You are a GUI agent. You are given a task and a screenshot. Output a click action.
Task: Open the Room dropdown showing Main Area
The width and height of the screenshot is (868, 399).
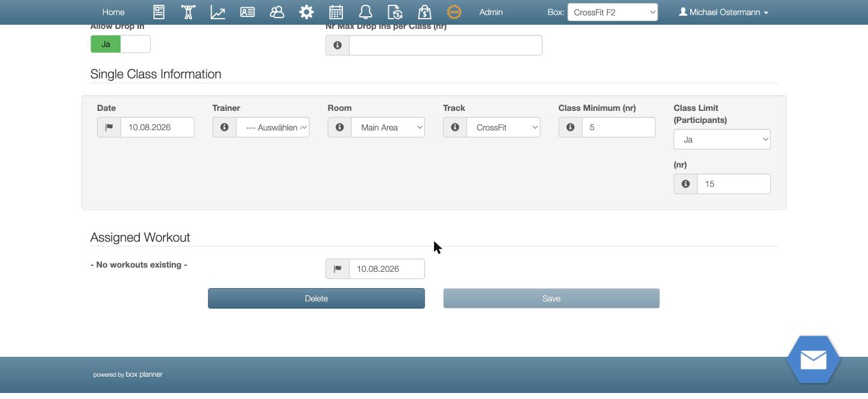(388, 127)
